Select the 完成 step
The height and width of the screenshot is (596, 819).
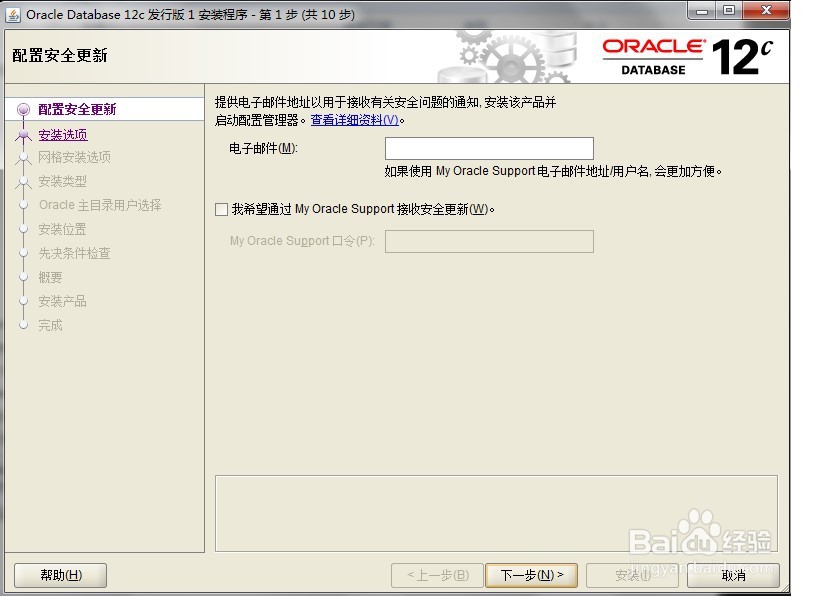pos(50,325)
